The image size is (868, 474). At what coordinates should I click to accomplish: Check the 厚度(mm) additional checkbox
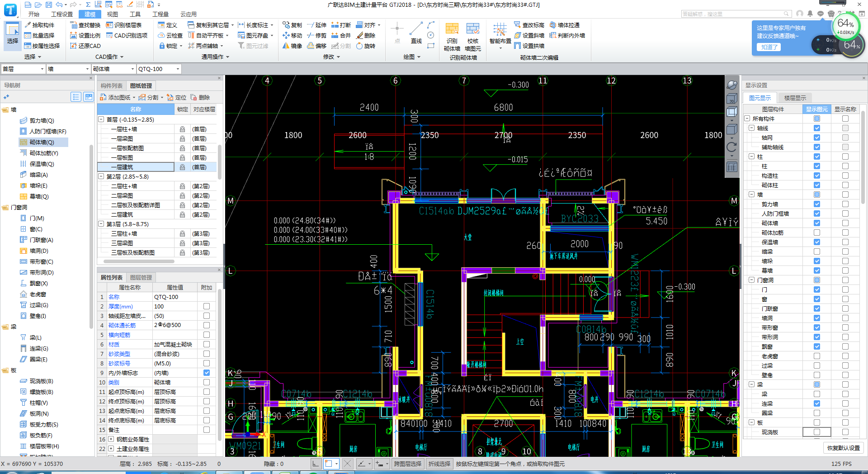207,306
